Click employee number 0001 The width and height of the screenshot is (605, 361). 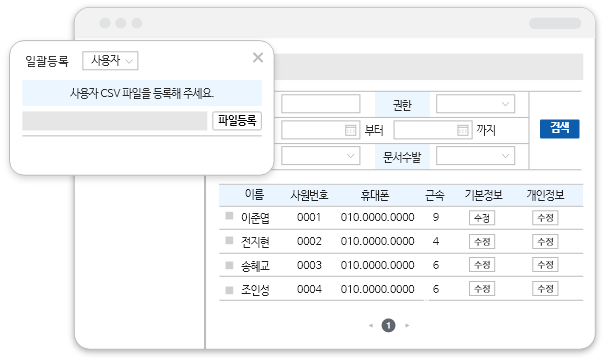coord(309,218)
